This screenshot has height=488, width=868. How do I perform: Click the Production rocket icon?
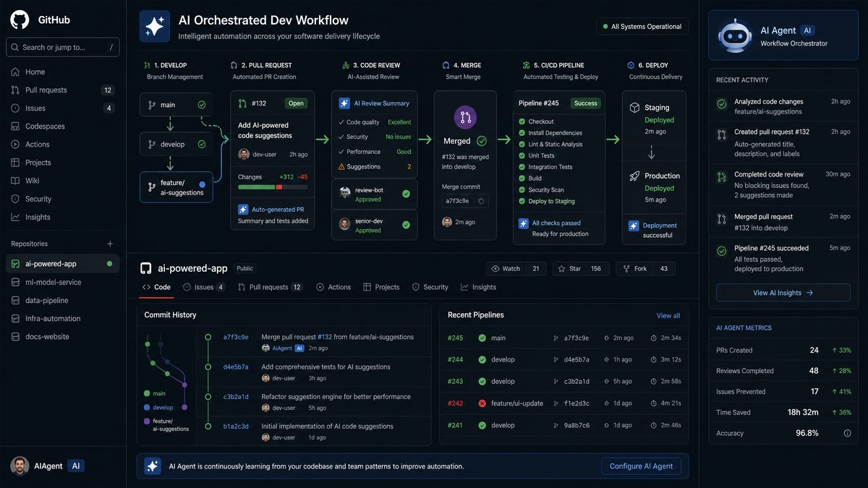(634, 176)
